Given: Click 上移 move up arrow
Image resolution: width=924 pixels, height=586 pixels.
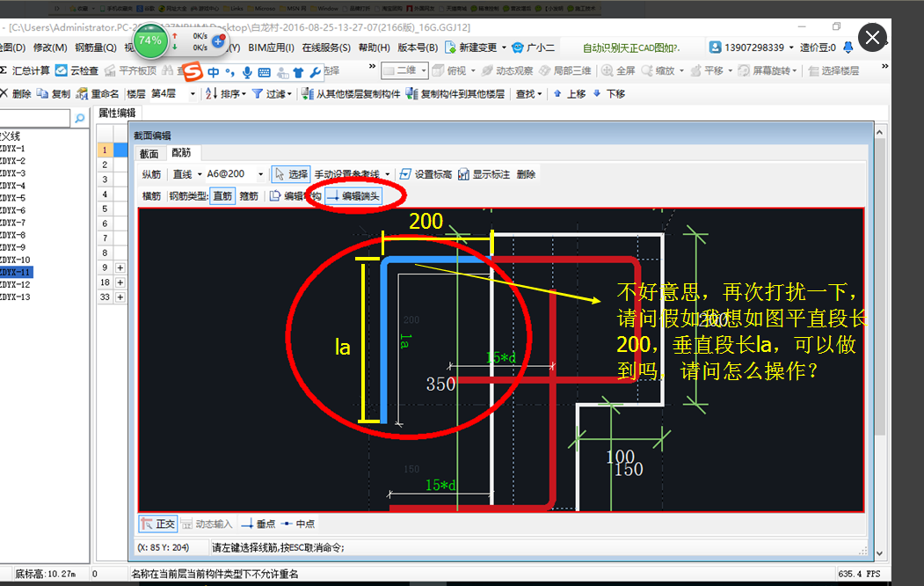Looking at the screenshot, I should click(x=557, y=94).
